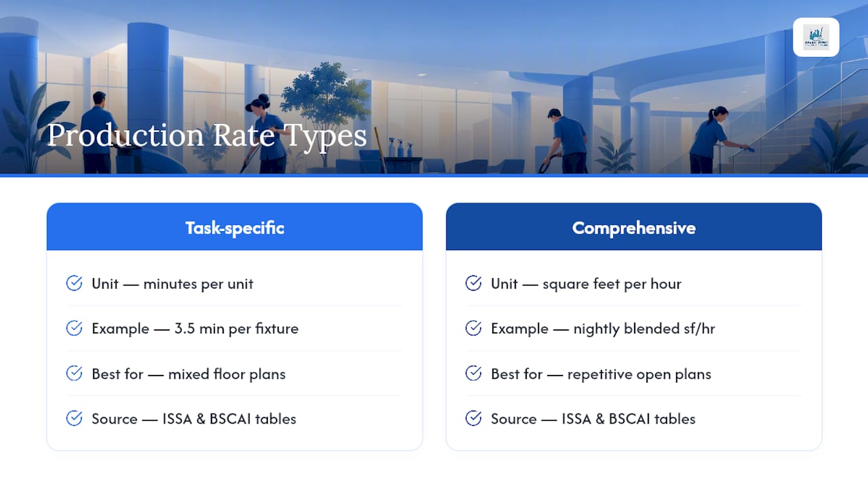
Task: Click checkmark icon beside minutes per unit
Action: 74,283
